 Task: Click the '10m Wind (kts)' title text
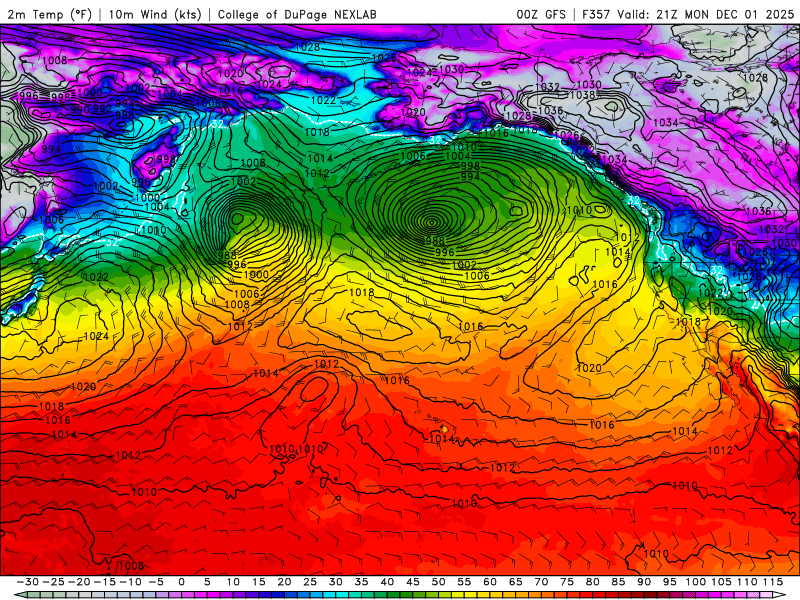155,14
